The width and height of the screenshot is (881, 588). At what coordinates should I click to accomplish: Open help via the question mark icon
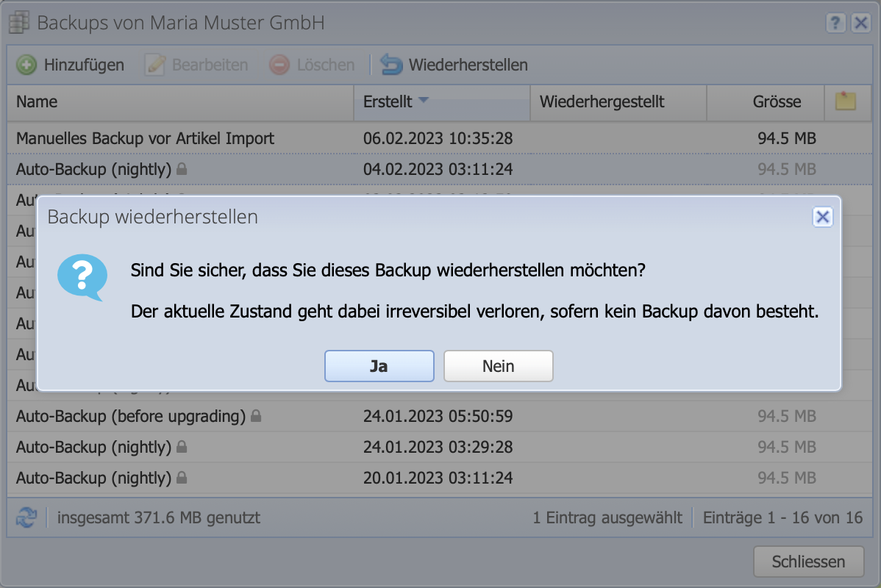(835, 23)
